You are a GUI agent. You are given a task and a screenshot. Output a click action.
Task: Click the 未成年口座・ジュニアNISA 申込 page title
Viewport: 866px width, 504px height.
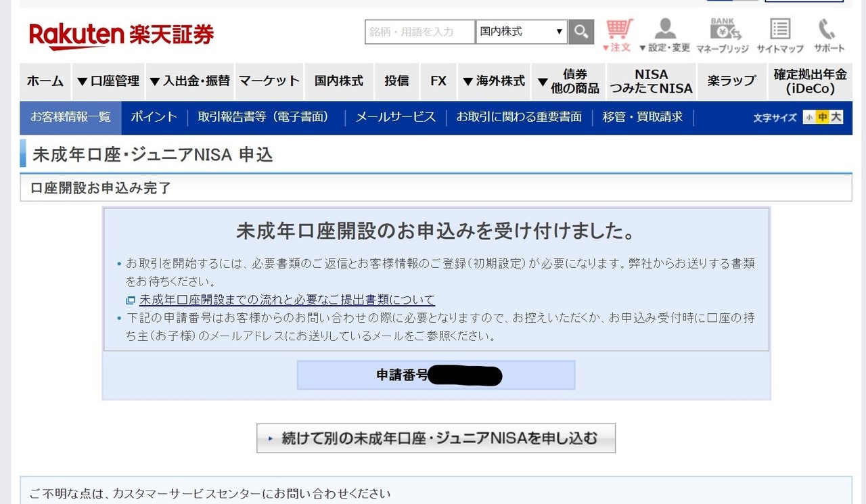[152, 155]
